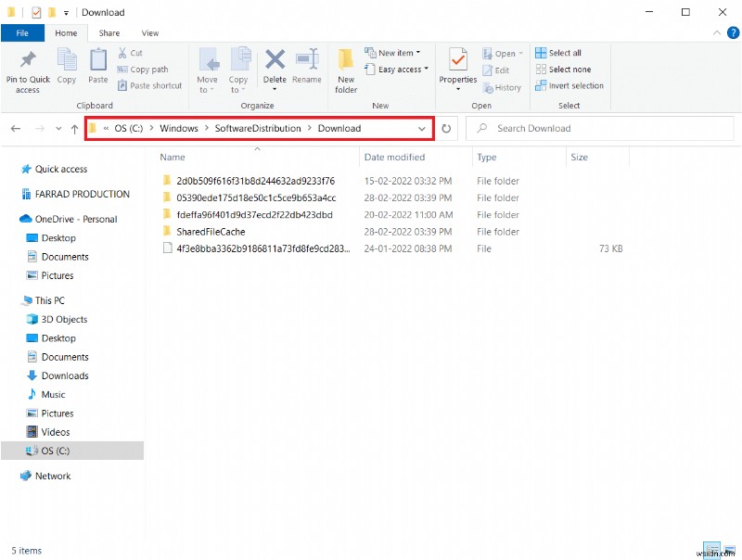Open Videos in navigation pane

[x=56, y=432]
